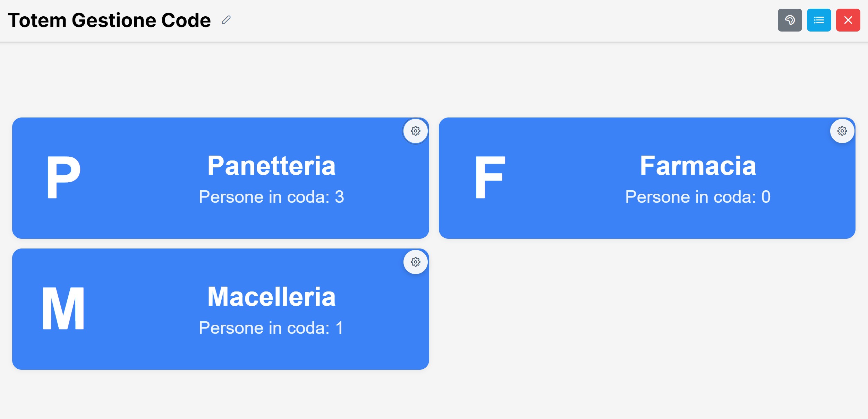
Task: Click 'Persone in coda: 3' on Panetteria
Action: [271, 196]
